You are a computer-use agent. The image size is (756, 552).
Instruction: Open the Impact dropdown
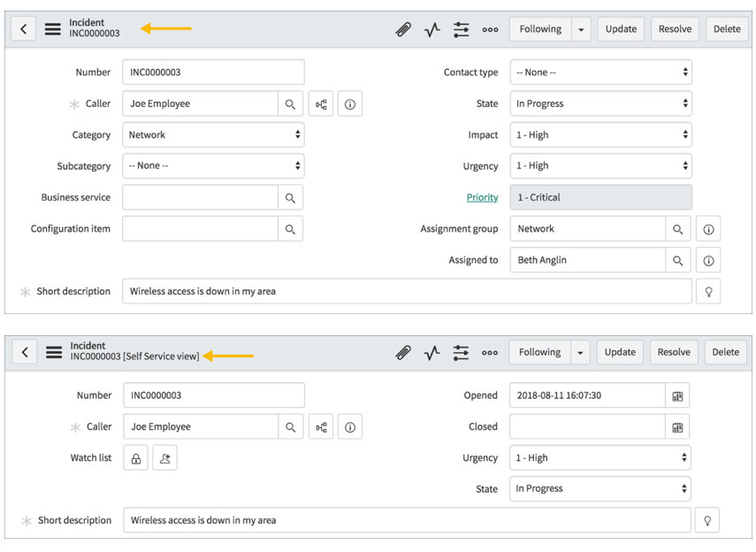(601, 134)
